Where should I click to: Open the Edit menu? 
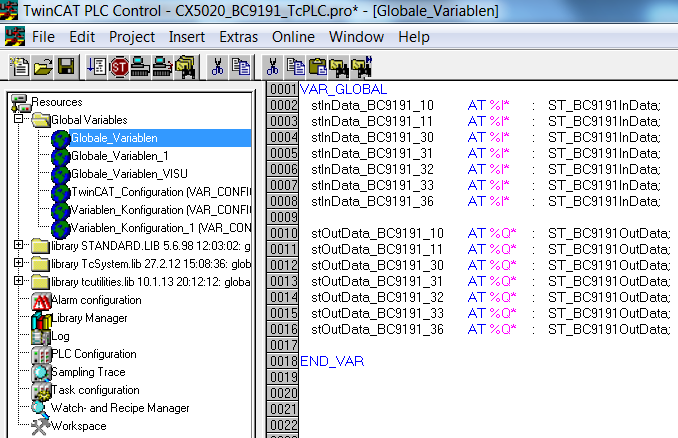[82, 37]
